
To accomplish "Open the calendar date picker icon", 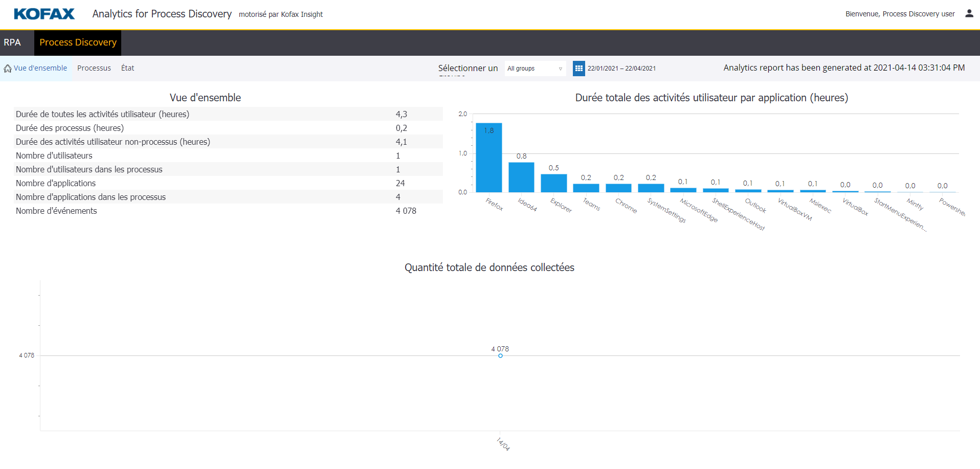I will pyautogui.click(x=578, y=68).
